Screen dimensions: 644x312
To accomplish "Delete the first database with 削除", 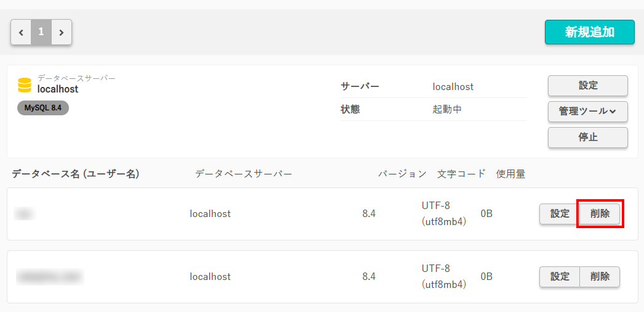I will tap(600, 214).
